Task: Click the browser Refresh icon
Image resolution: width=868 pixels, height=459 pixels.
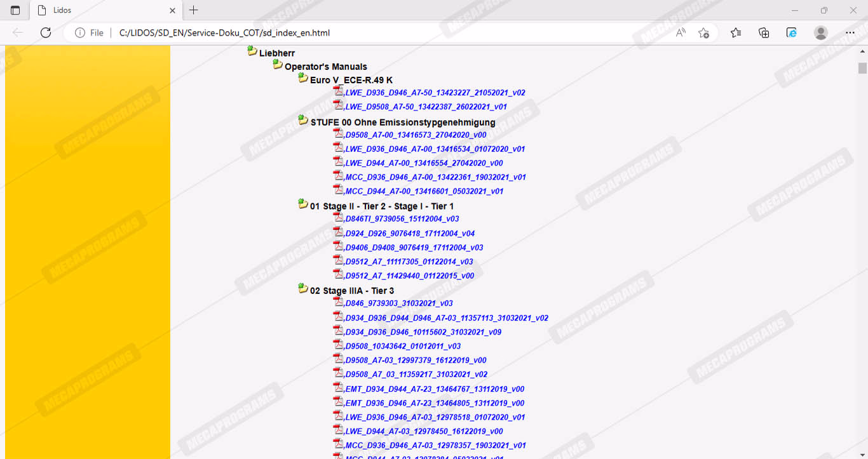Action: click(46, 33)
